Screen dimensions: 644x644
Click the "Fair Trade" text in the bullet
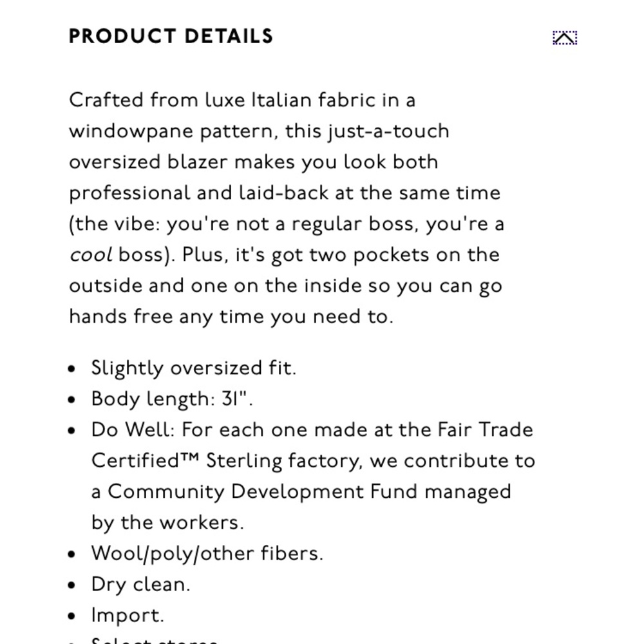click(x=485, y=430)
